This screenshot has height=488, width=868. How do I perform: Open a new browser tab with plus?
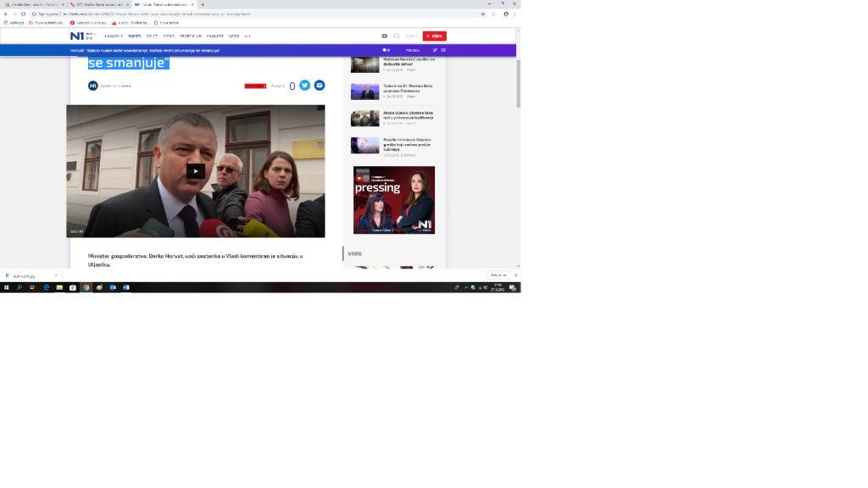pyautogui.click(x=203, y=4)
